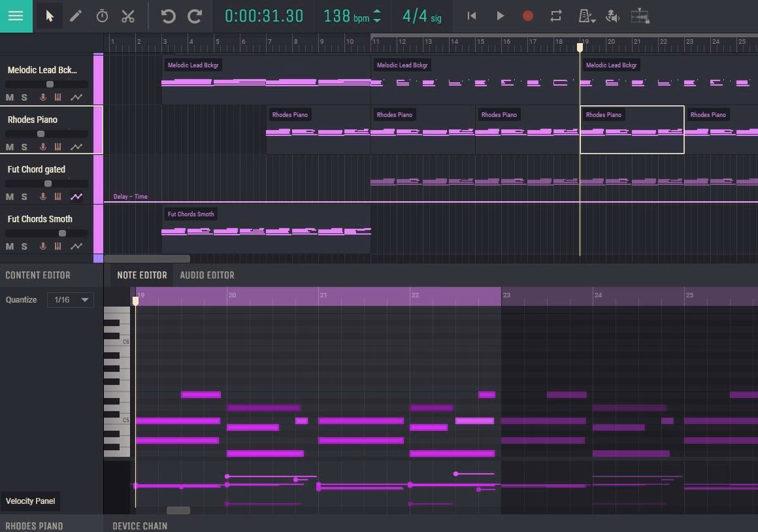Click the Content Editor header
This screenshot has width=758, height=532.
coord(38,275)
